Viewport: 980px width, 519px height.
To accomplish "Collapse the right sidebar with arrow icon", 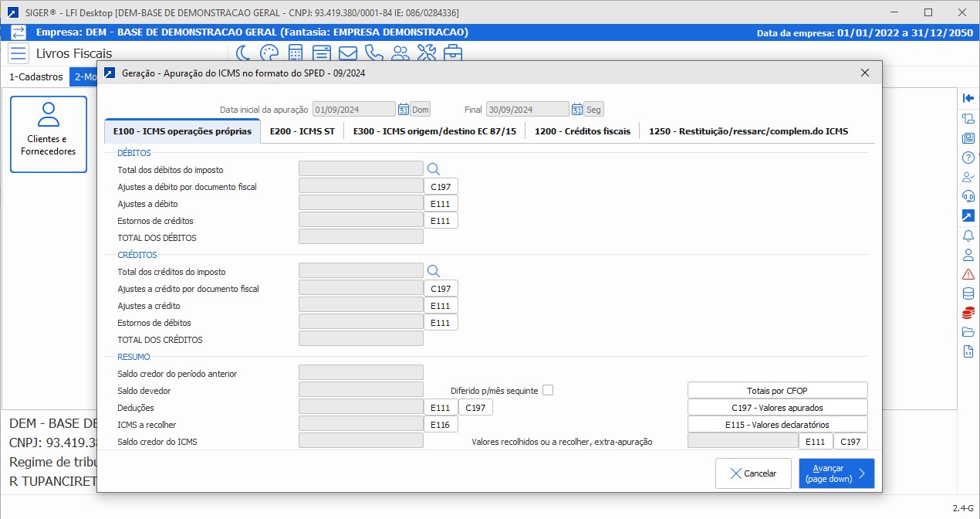I will click(x=968, y=98).
